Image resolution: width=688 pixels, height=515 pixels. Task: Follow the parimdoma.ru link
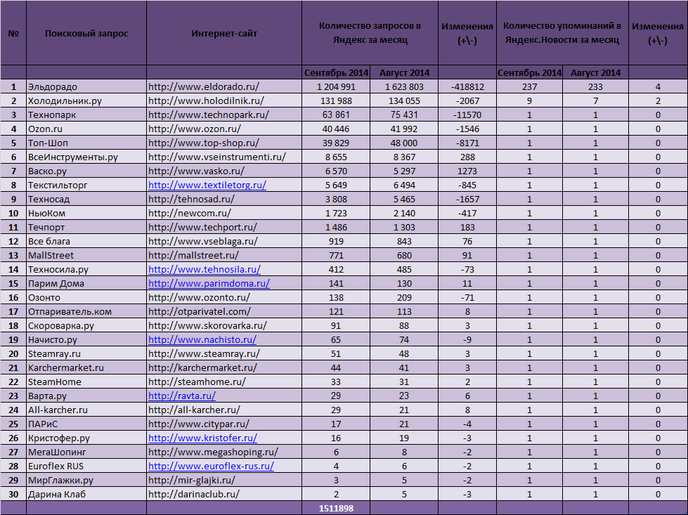209,283
